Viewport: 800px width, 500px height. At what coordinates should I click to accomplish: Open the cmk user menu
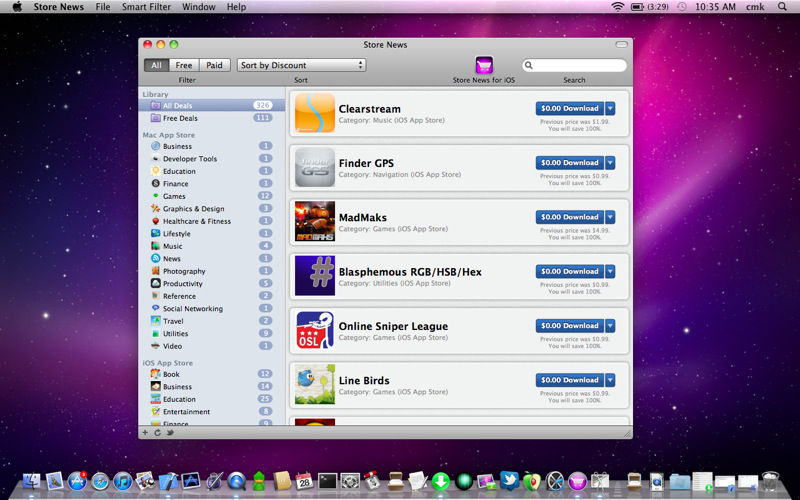click(755, 7)
